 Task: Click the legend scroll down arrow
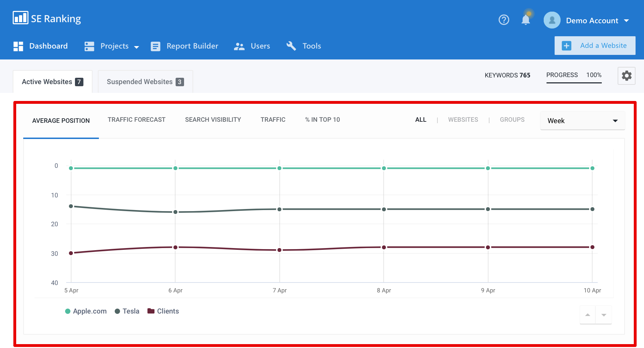click(604, 315)
